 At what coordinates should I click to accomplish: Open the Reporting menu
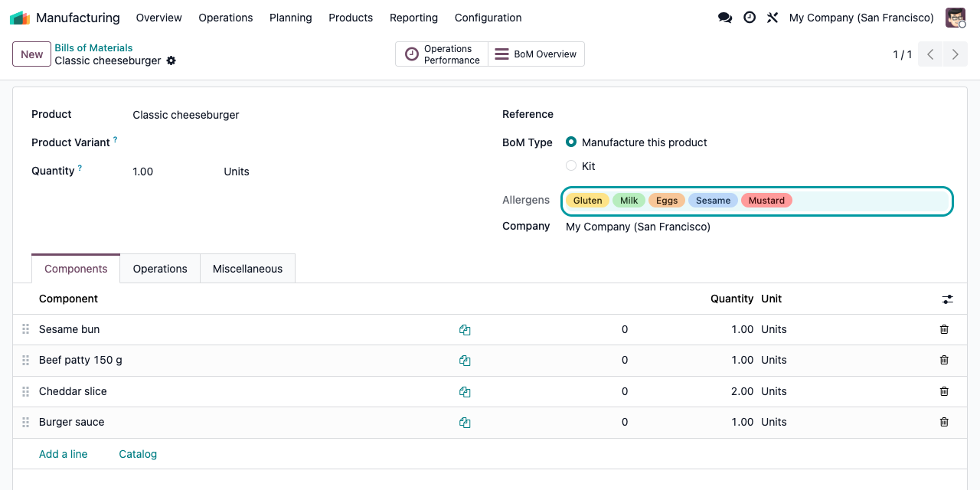point(413,18)
